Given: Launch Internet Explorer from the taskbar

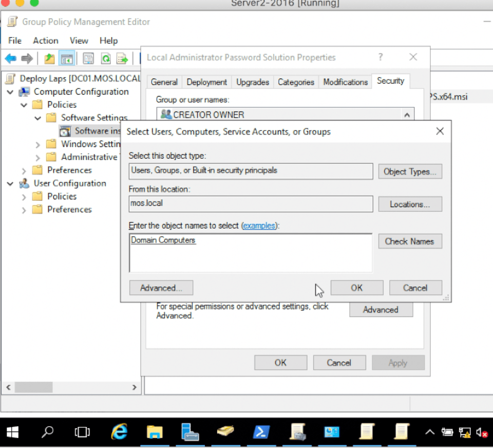Looking at the screenshot, I should pos(119,432).
